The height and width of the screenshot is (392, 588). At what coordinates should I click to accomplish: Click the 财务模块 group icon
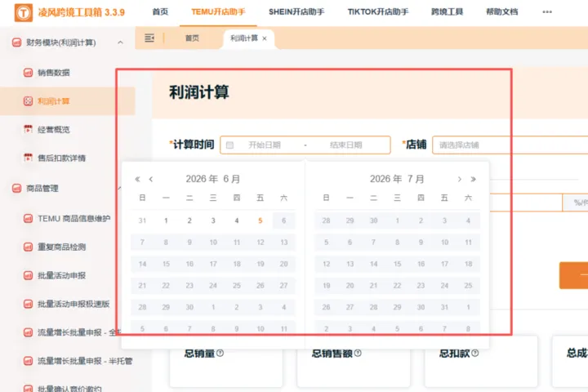pyautogui.click(x=17, y=42)
